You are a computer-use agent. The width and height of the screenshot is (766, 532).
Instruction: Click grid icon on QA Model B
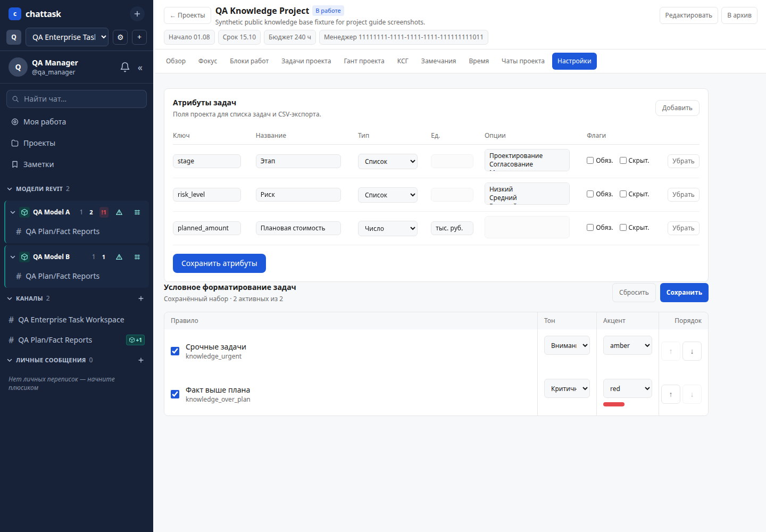tap(137, 257)
